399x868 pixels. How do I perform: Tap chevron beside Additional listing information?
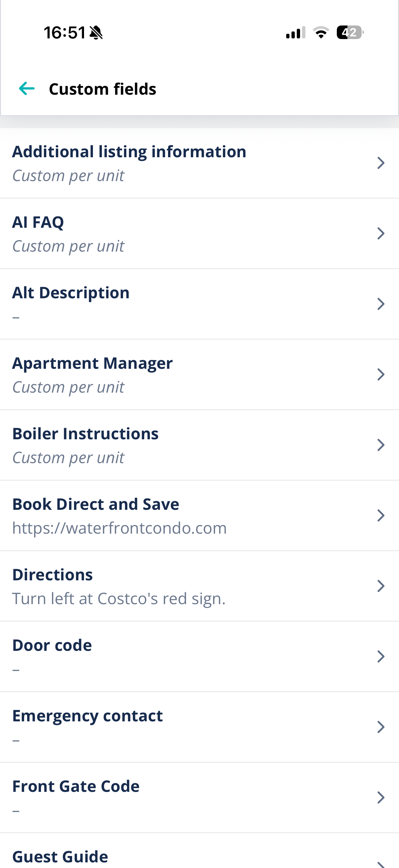pyautogui.click(x=381, y=163)
